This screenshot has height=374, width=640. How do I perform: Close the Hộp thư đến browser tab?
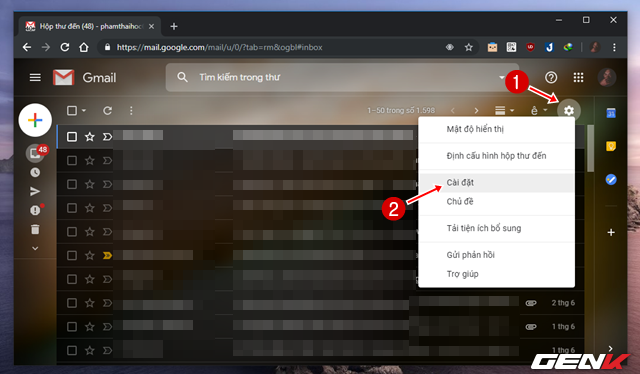(151, 27)
